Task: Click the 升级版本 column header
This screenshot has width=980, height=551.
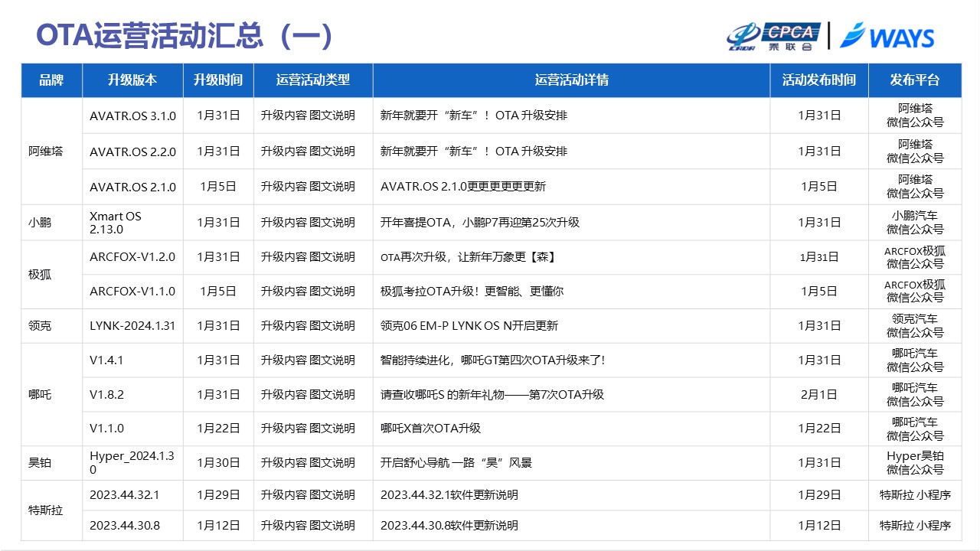Action: coord(132,80)
